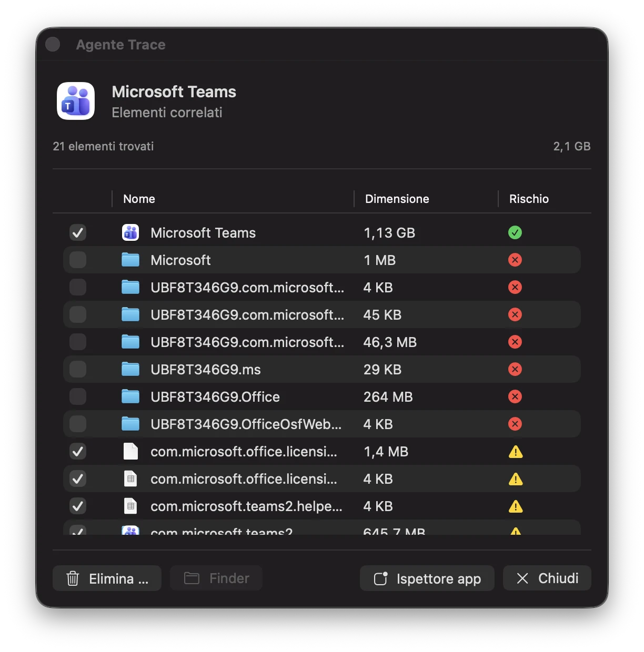Click yellow warning icon of licensi 4 KB row
Viewport: 644px width, 652px height.
516,479
